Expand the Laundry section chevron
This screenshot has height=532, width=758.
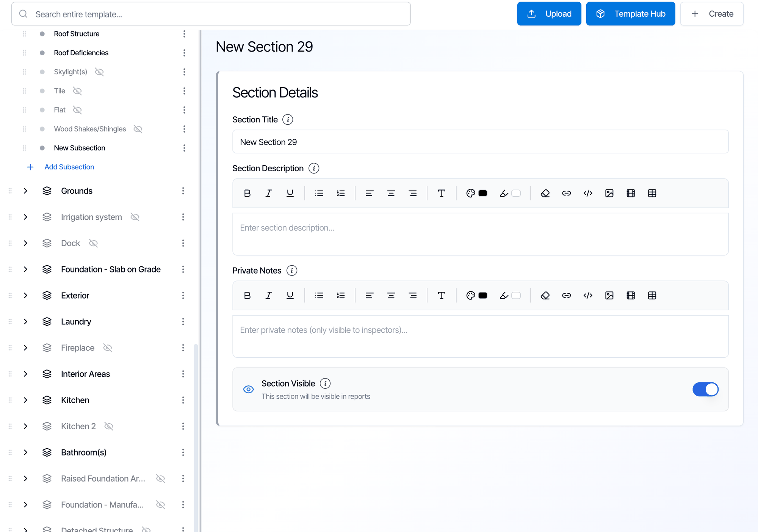25,322
